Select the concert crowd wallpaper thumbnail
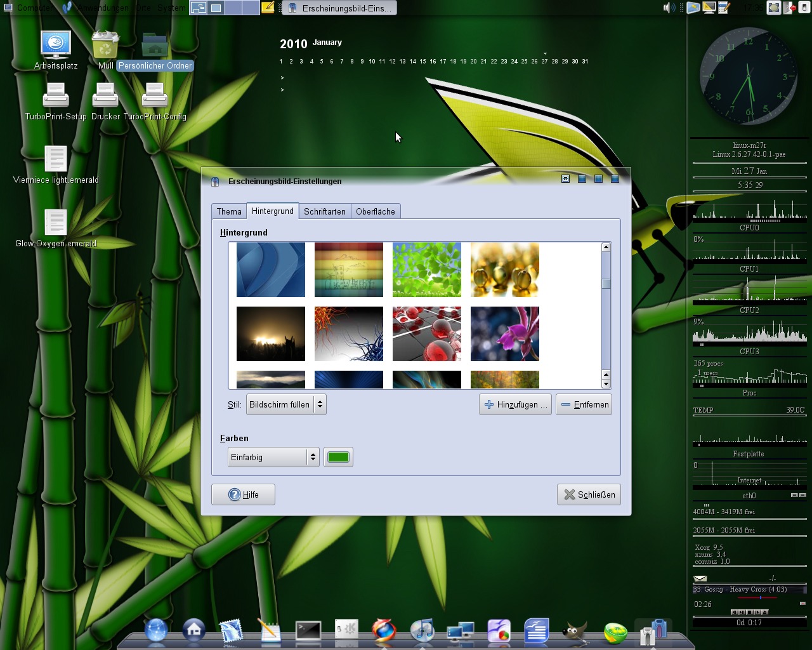Viewport: 812px width, 650px height. pos(271,334)
